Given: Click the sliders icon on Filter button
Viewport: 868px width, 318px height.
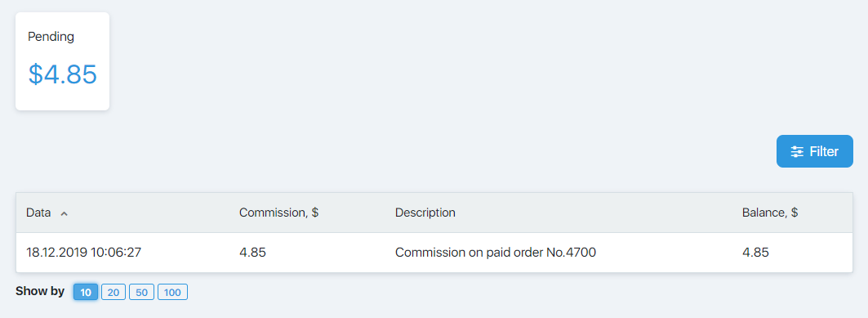Looking at the screenshot, I should click(x=797, y=151).
